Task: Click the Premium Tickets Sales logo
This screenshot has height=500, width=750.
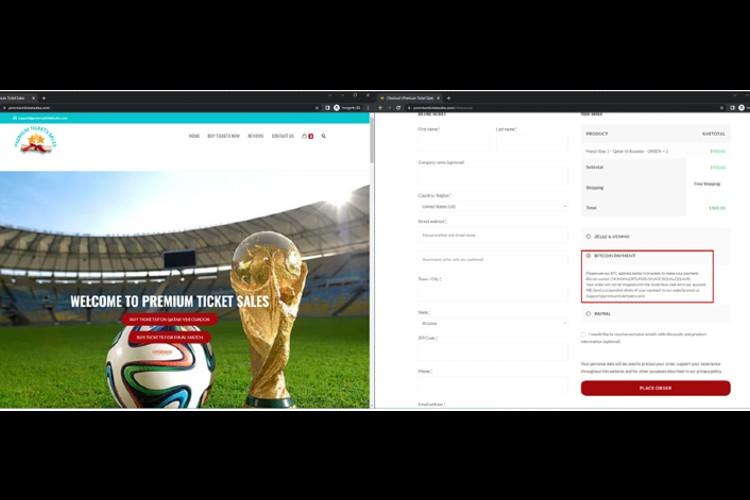Action: [36, 140]
